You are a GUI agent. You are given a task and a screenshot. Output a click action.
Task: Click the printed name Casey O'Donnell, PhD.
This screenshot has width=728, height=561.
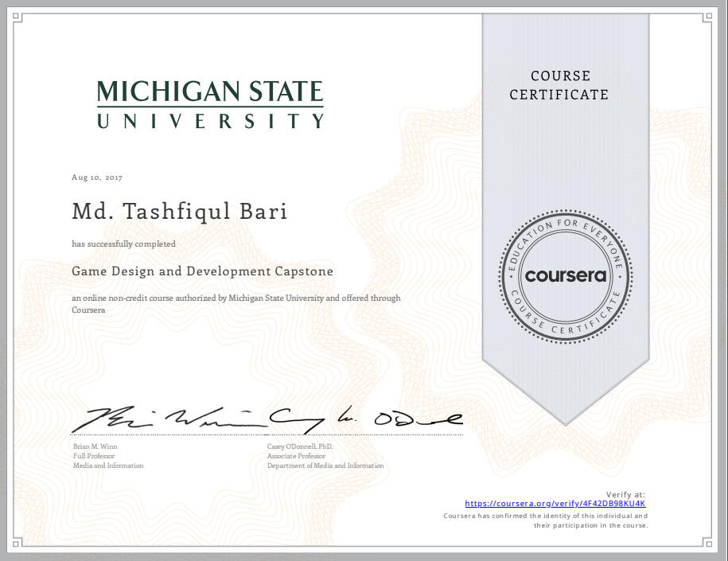(301, 446)
